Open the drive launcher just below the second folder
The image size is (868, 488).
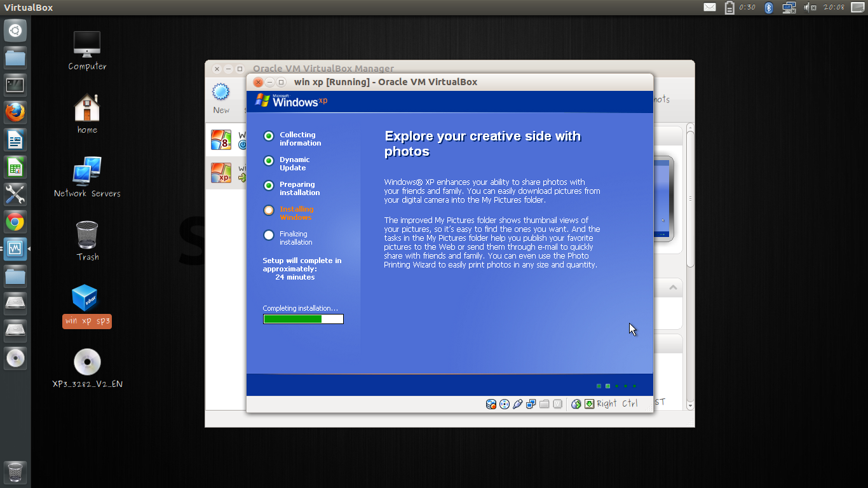15,304
